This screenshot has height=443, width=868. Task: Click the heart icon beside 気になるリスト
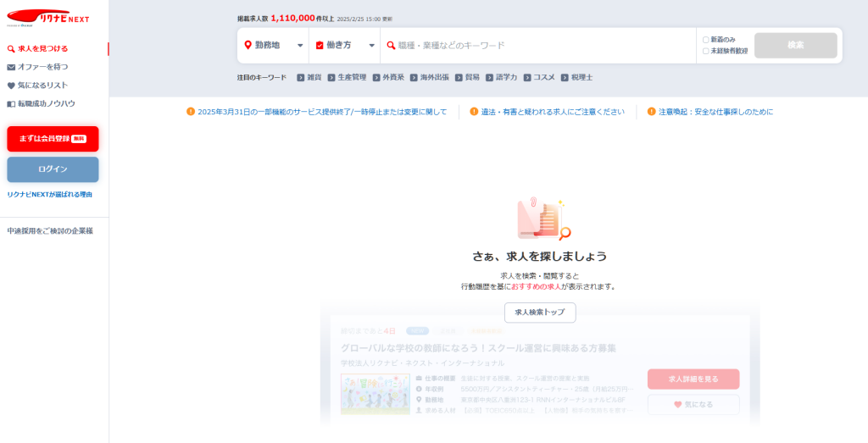pyautogui.click(x=11, y=86)
